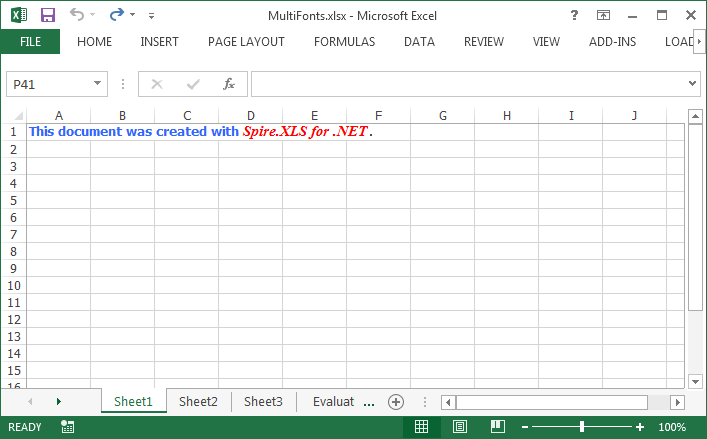Screen dimensions: 707x439
Task: Click the READY status text
Action: coord(25,427)
